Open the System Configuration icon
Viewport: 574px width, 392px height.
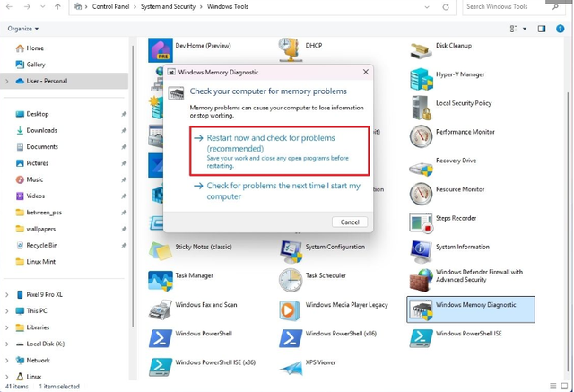291,251
